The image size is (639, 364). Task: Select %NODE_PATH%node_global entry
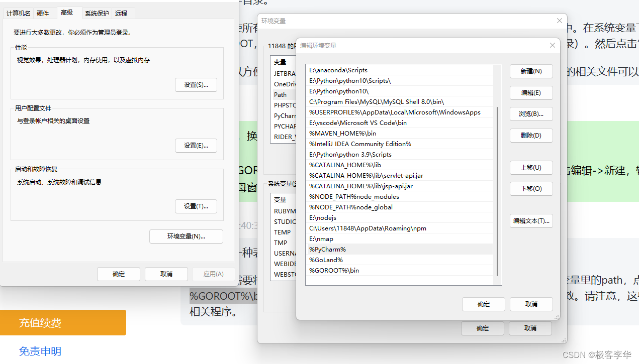coord(399,207)
